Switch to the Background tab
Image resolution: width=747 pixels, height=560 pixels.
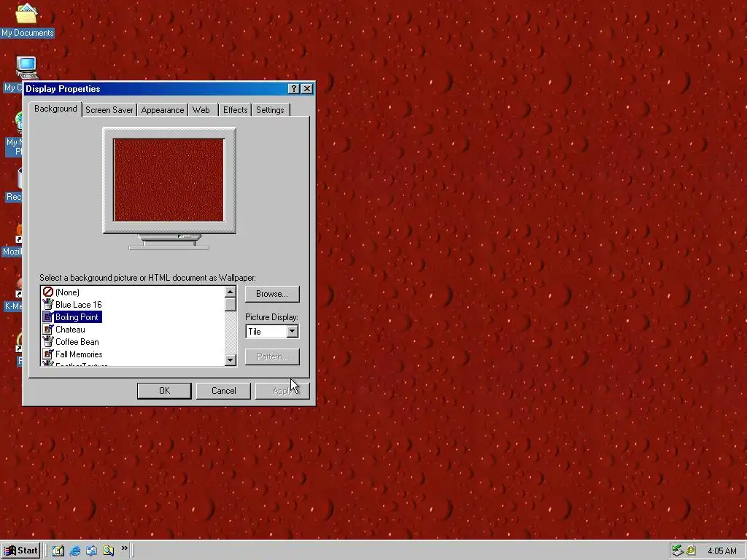pyautogui.click(x=55, y=109)
